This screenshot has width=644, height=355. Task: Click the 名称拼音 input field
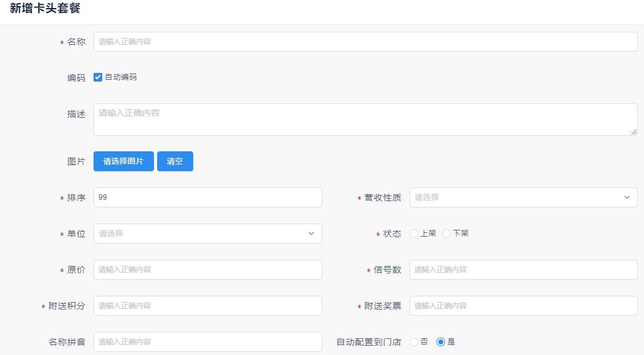coord(208,342)
